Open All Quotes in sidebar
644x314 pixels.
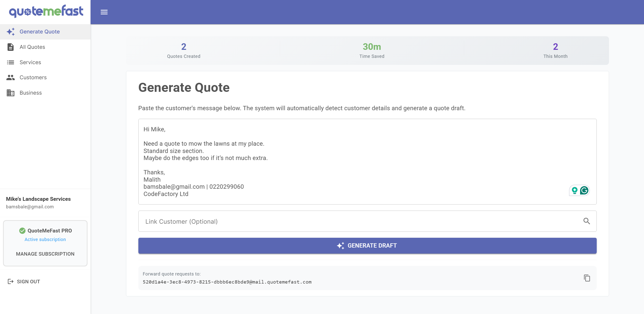(45, 47)
